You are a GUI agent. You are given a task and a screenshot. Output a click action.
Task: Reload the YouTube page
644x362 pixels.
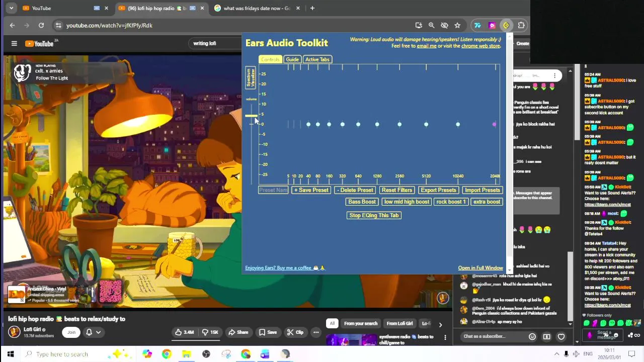point(41,25)
